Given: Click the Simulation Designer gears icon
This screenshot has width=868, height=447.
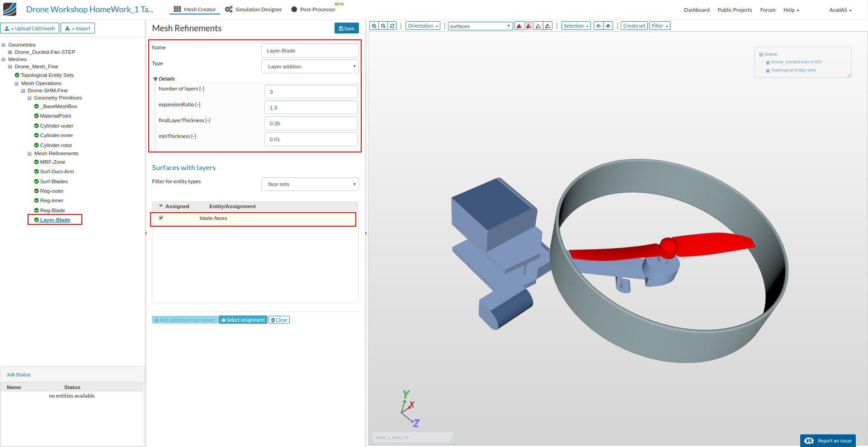Looking at the screenshot, I should pyautogui.click(x=229, y=10).
